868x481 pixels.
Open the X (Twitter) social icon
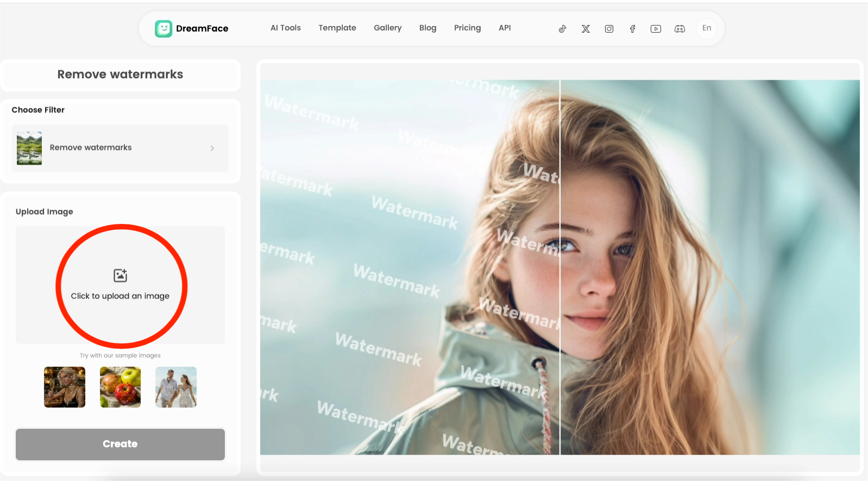586,29
